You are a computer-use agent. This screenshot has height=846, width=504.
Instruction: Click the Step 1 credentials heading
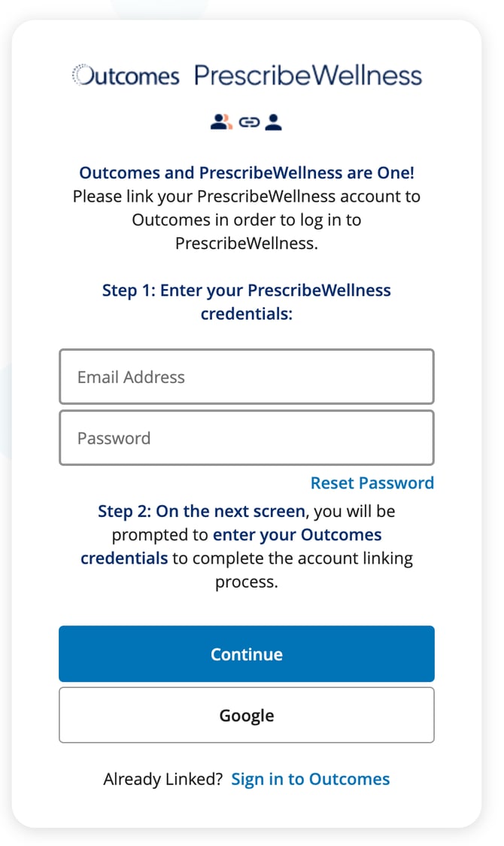pyautogui.click(x=247, y=301)
